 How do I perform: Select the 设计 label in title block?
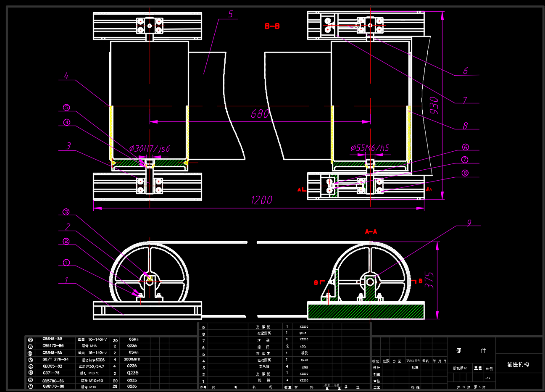[376, 368]
